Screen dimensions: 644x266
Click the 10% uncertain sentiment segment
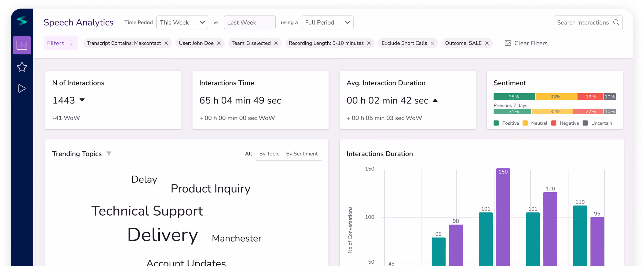610,97
